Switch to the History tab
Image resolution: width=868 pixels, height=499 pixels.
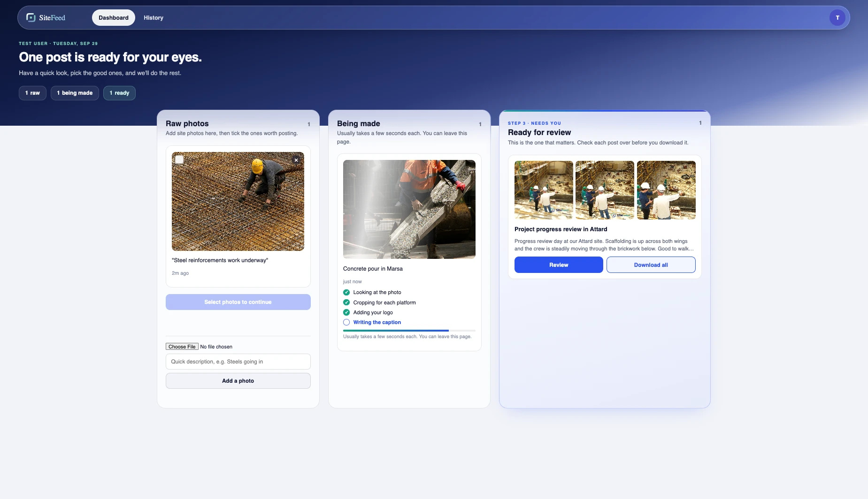pyautogui.click(x=154, y=18)
